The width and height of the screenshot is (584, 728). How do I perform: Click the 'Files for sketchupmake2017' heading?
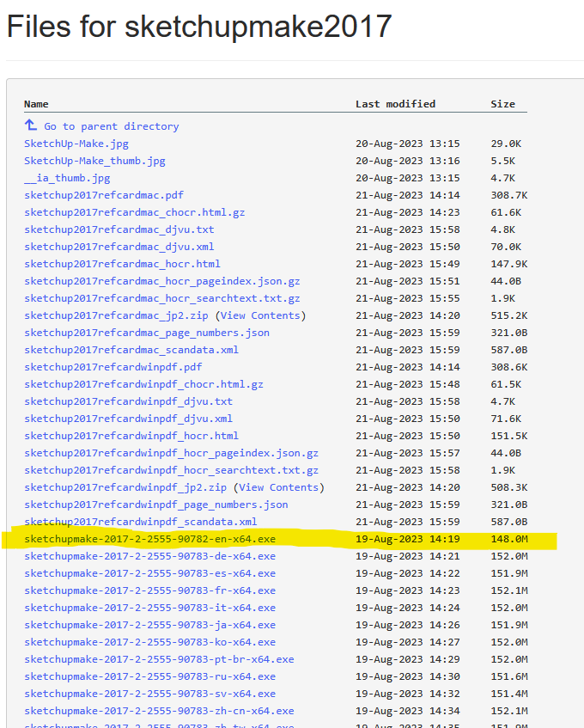pos(199,26)
